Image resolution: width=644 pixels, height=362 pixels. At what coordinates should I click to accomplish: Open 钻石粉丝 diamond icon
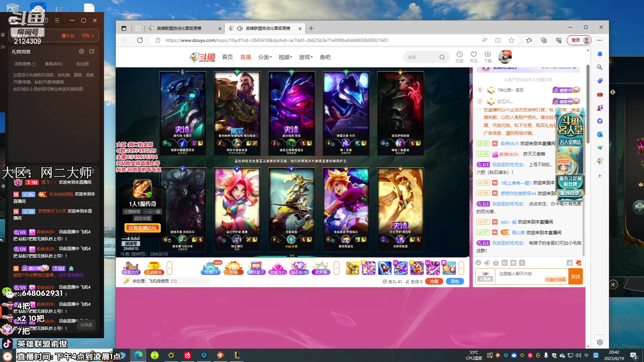pos(299,268)
